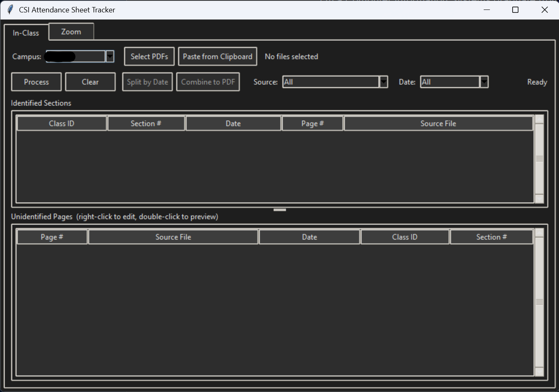The image size is (559, 392).
Task: Click Unidentified Pages scrollbar down arrow
Action: [x=539, y=371]
